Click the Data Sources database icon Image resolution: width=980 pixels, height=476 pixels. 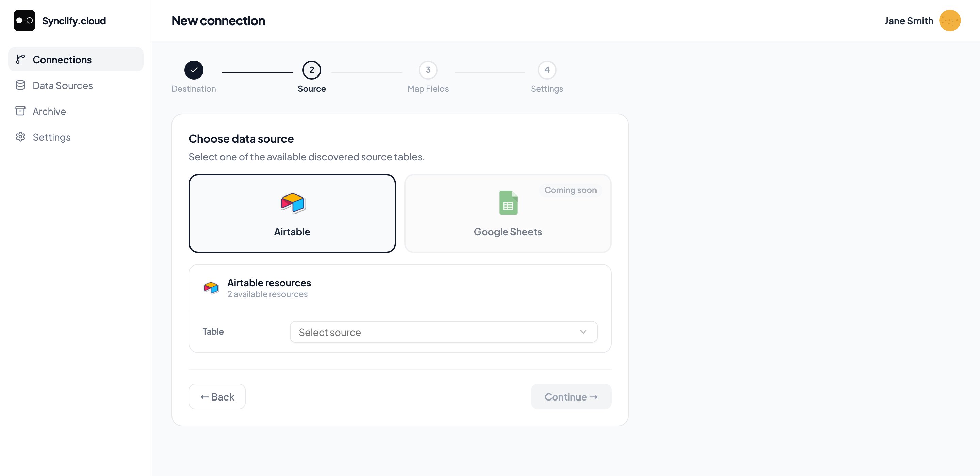20,85
